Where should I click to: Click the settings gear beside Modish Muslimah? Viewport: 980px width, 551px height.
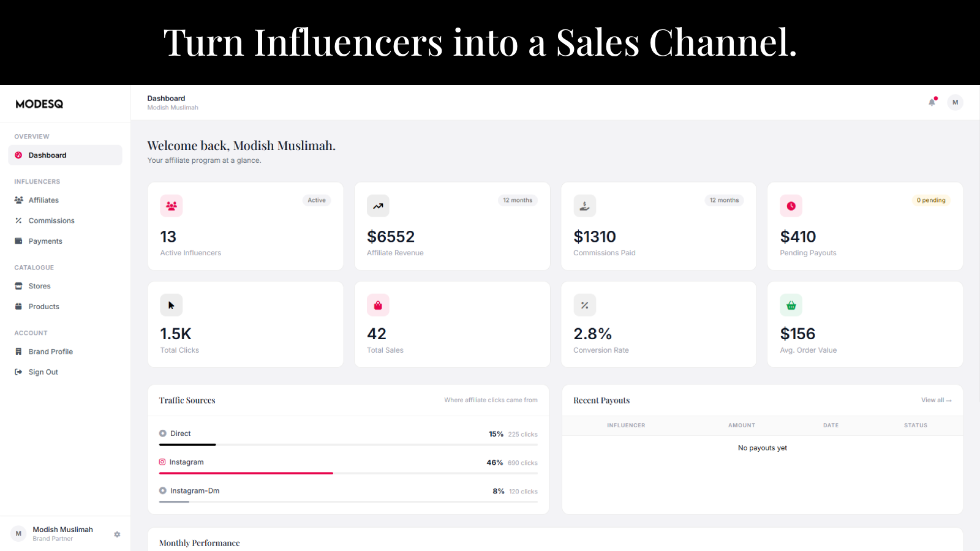(117, 534)
